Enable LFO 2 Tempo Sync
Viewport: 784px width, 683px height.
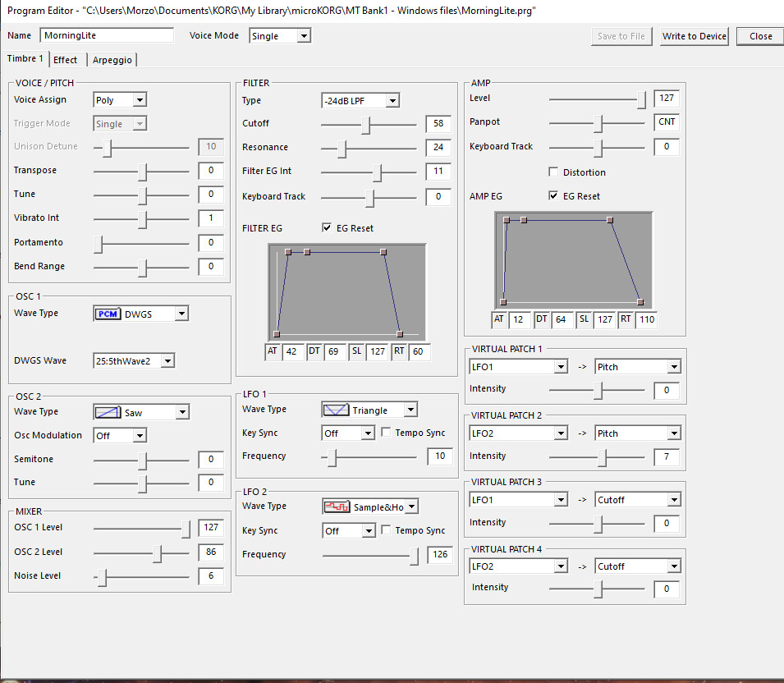click(386, 530)
